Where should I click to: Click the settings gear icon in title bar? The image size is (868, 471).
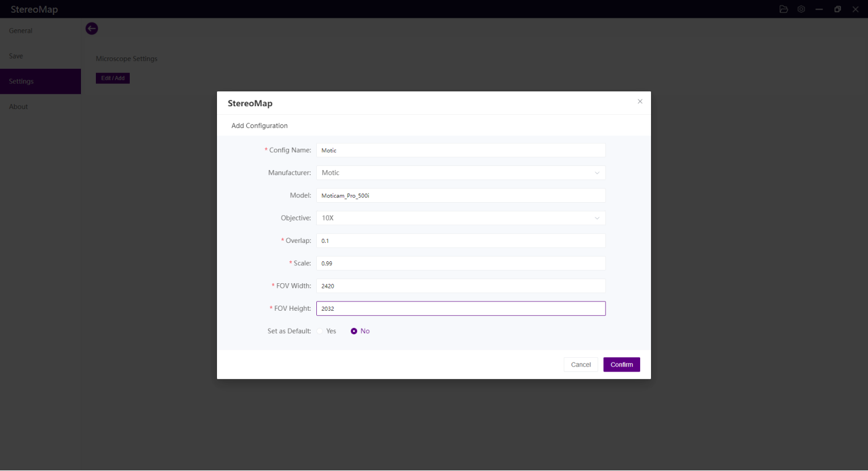click(801, 9)
